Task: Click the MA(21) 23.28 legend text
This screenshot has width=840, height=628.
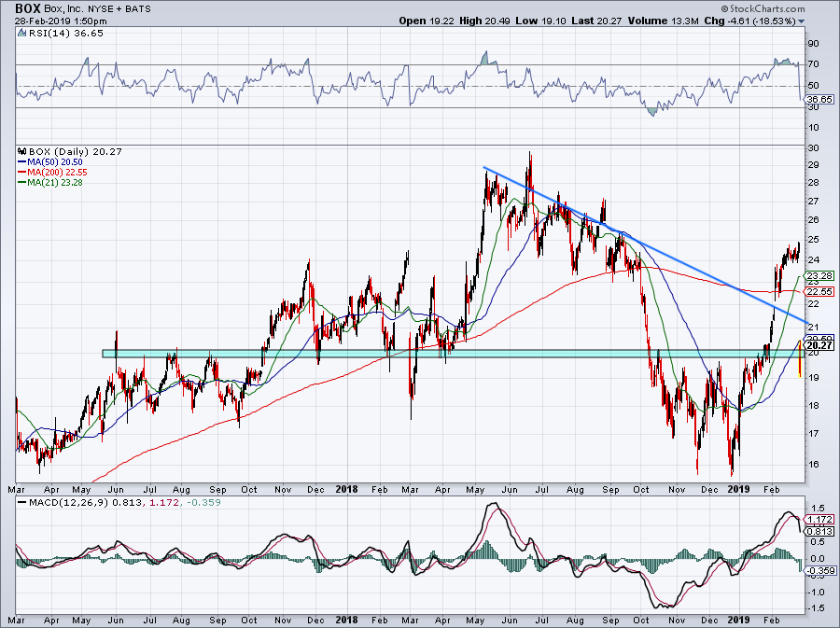Action: point(55,183)
